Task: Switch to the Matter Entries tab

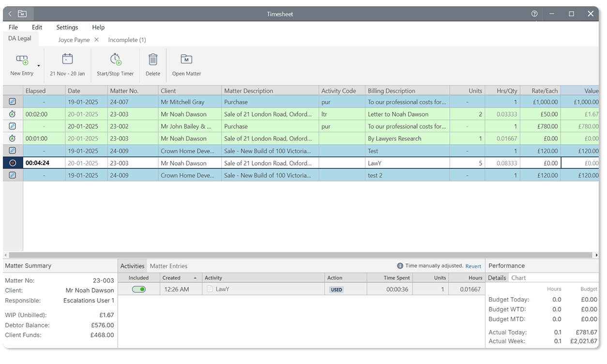Action: tap(168, 266)
